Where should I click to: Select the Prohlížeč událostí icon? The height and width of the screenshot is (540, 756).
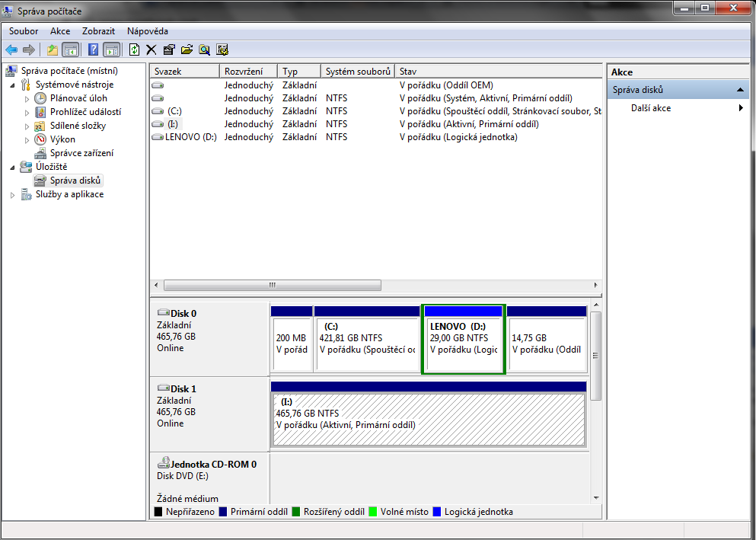pyautogui.click(x=40, y=112)
